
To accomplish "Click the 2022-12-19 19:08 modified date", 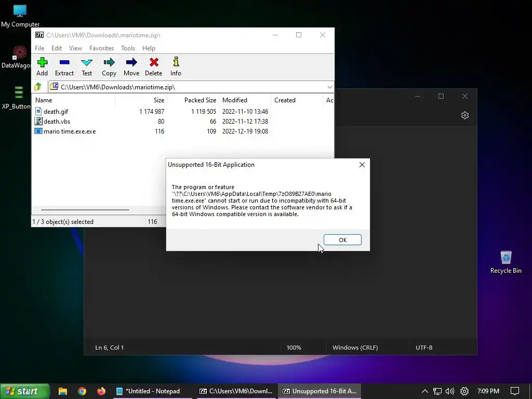I will pyautogui.click(x=245, y=131).
